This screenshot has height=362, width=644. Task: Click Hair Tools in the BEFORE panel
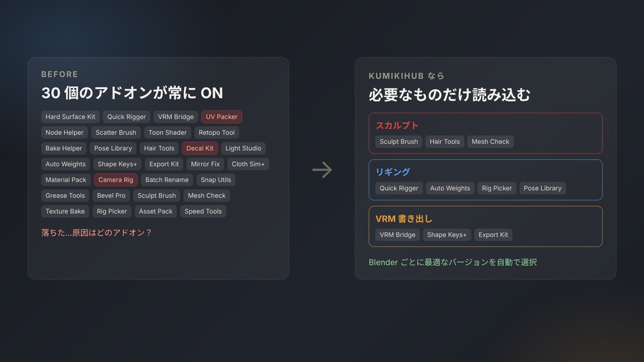tap(159, 148)
